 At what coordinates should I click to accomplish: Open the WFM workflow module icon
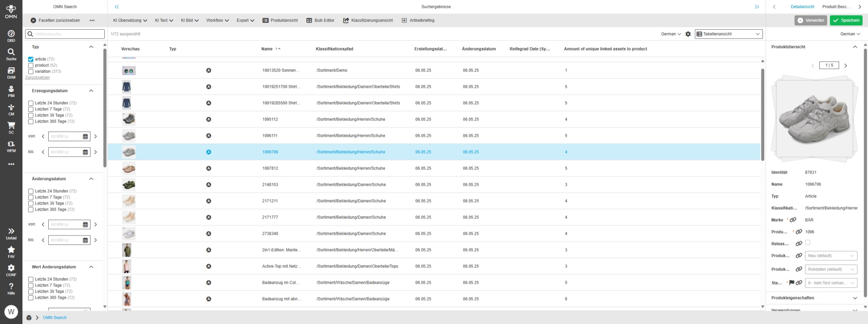coord(11,146)
